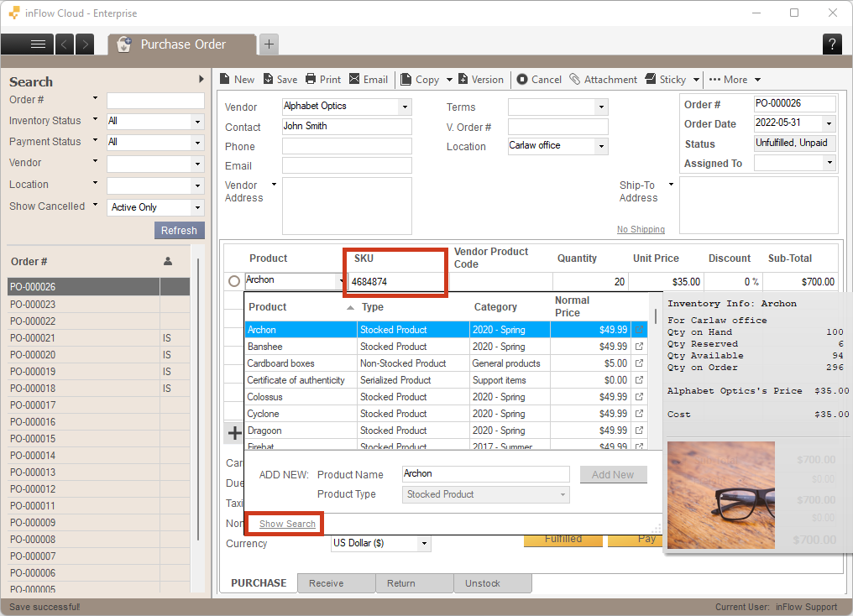Expand the Vendor dropdown for Alphabet Optics
Screen dimensions: 853x616
(x=405, y=107)
